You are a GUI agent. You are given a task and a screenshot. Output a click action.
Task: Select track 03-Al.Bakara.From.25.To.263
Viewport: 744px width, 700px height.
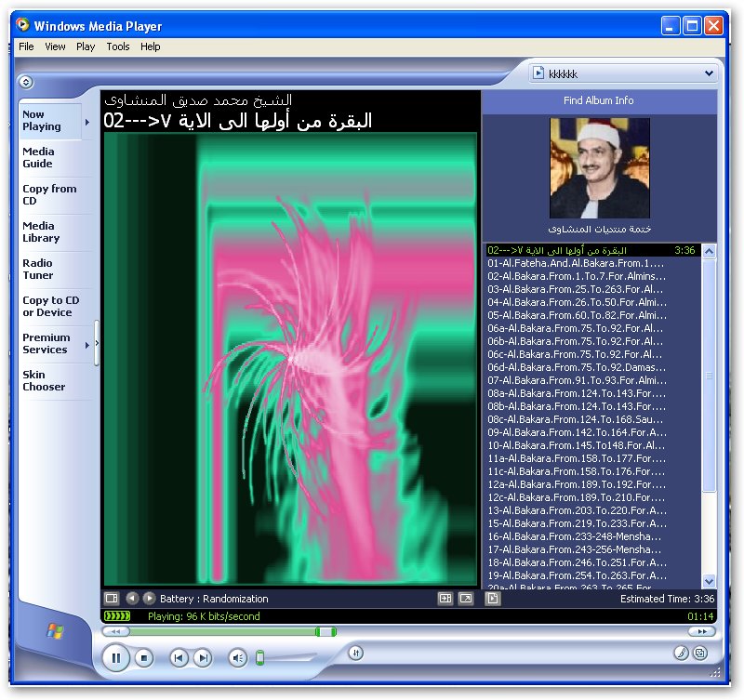(592, 289)
